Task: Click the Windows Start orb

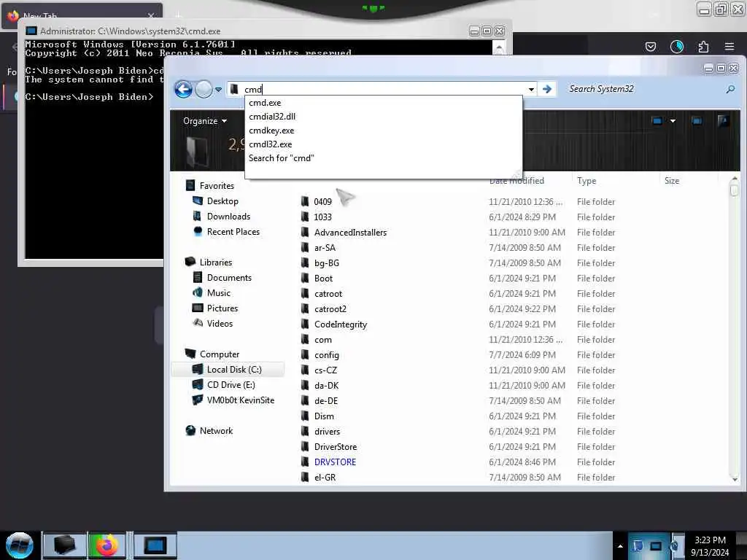Action: click(x=20, y=545)
